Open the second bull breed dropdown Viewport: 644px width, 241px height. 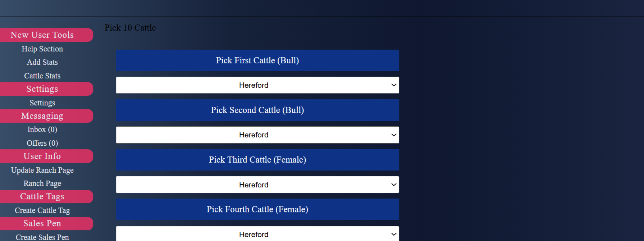point(257,135)
